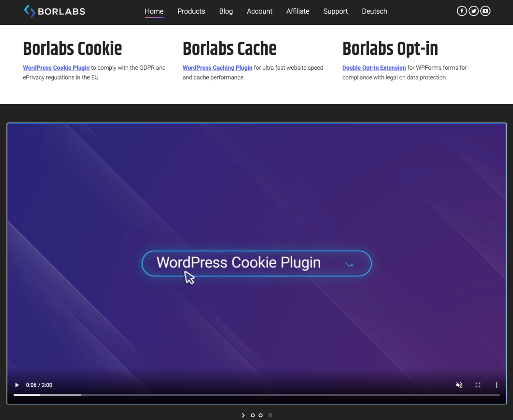Screen dimensions: 513x420
Task: Open the Account menu
Action: (x=259, y=11)
